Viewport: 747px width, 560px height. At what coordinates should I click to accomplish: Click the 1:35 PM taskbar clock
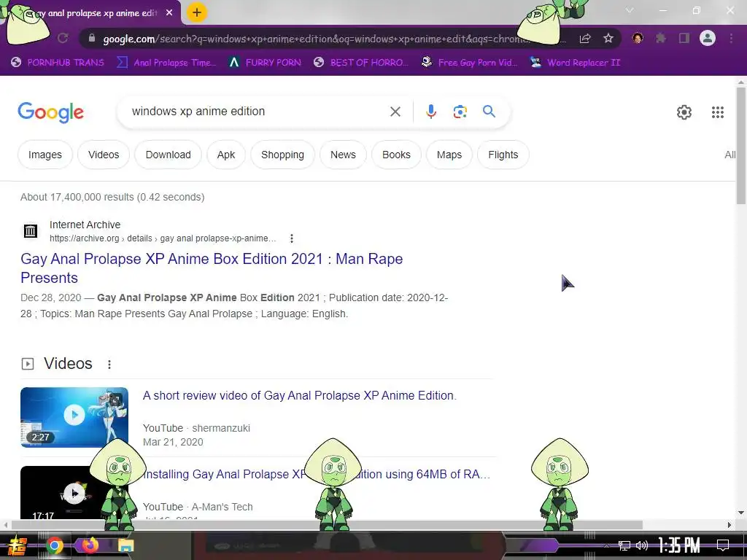(679, 545)
